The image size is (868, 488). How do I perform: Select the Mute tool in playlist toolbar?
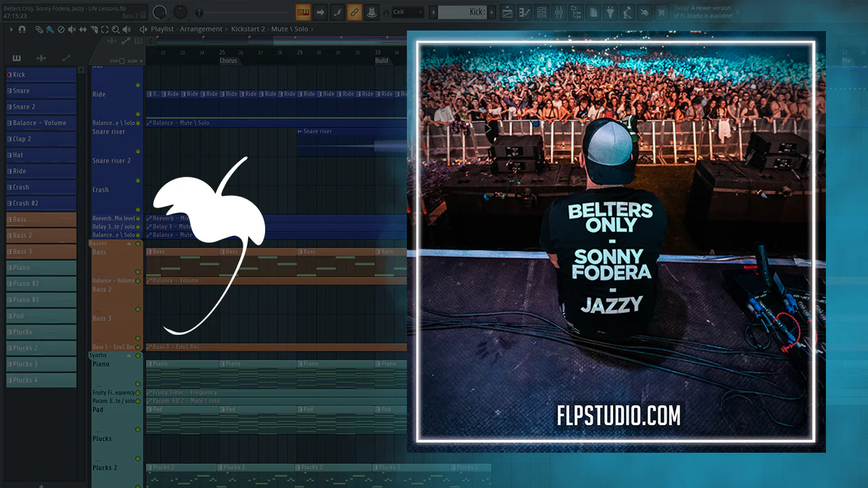[x=72, y=29]
